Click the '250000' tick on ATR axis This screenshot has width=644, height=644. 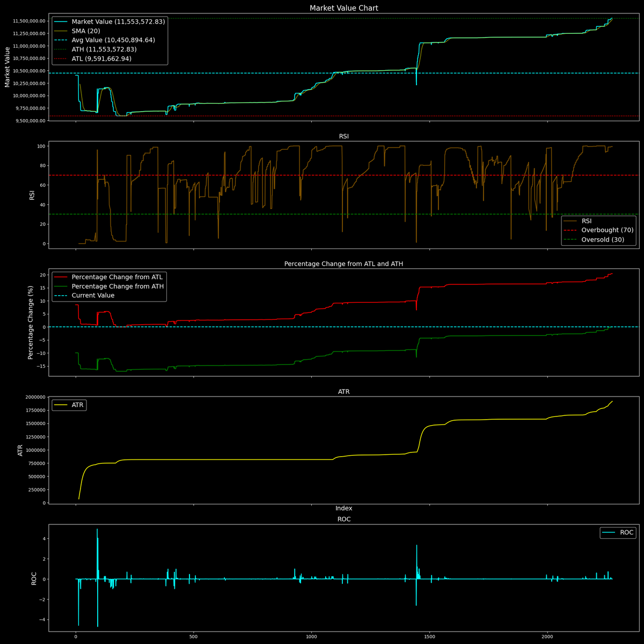(36, 489)
